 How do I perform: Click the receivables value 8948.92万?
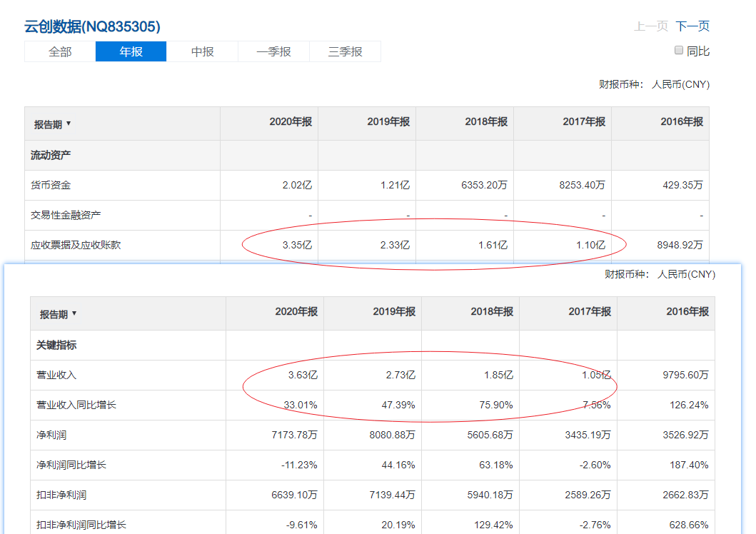(680, 245)
